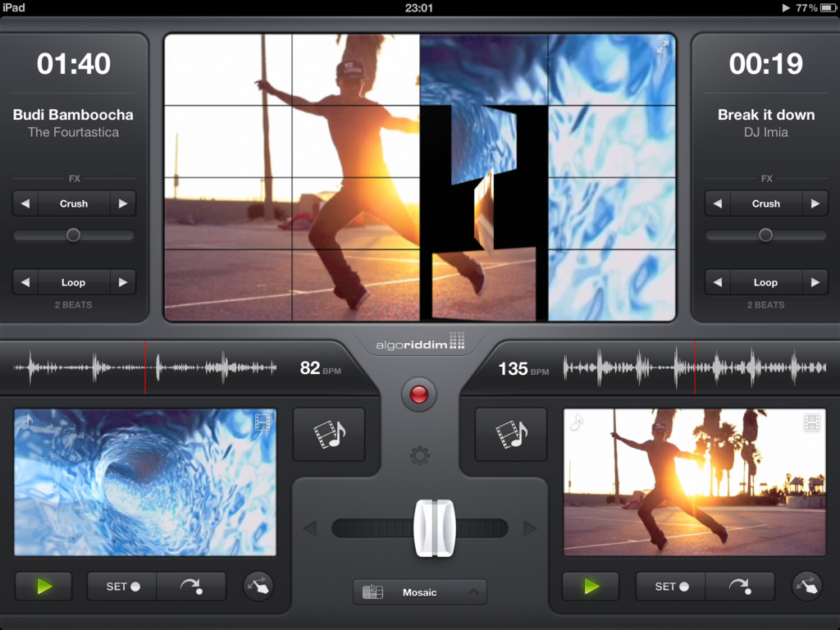Viewport: 840px width, 630px height.
Task: Click the crossfader handle
Action: [435, 528]
